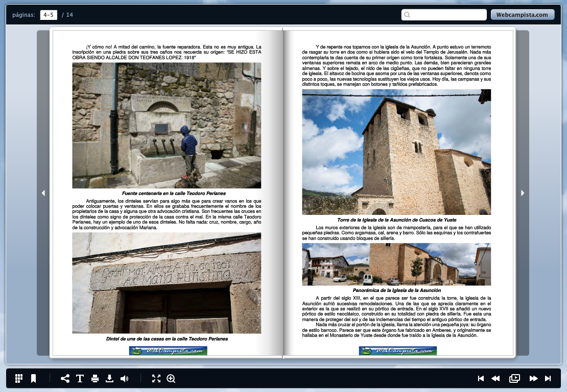Print the current pages
The height and width of the screenshot is (392, 567).
(x=94, y=378)
